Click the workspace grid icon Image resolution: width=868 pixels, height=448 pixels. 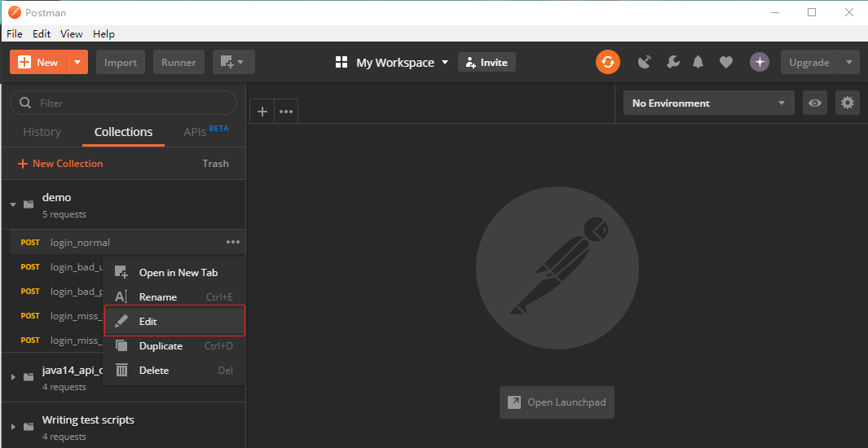[341, 62]
